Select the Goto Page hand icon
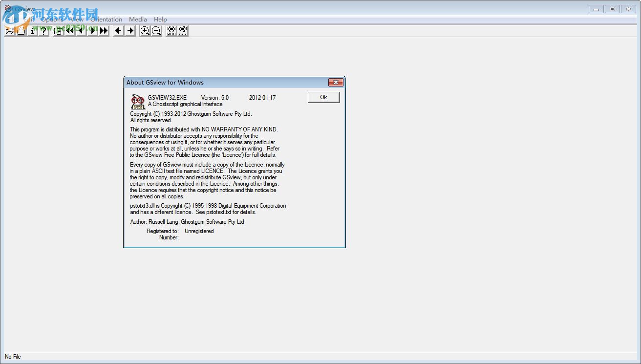The image size is (641, 364). tap(58, 30)
